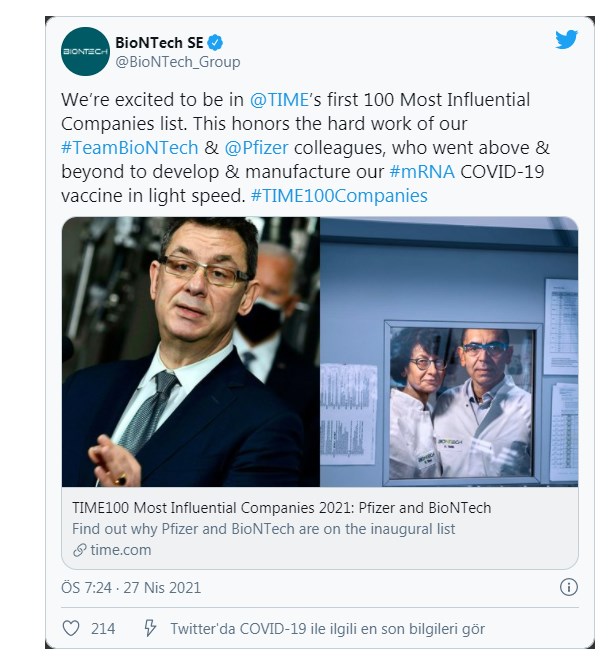The image size is (616, 671).
Task: Open the Twitter COVID-19 latest information link
Action: point(327,629)
